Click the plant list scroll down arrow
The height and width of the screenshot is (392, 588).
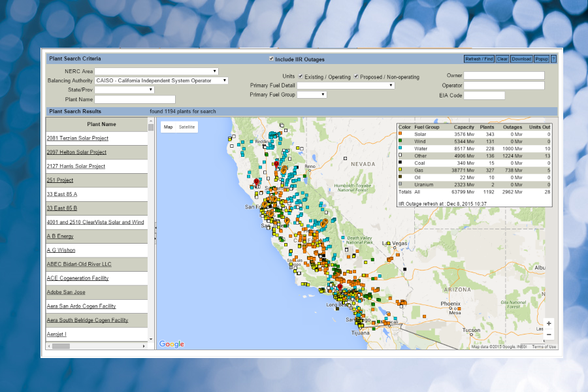pyautogui.click(x=151, y=339)
